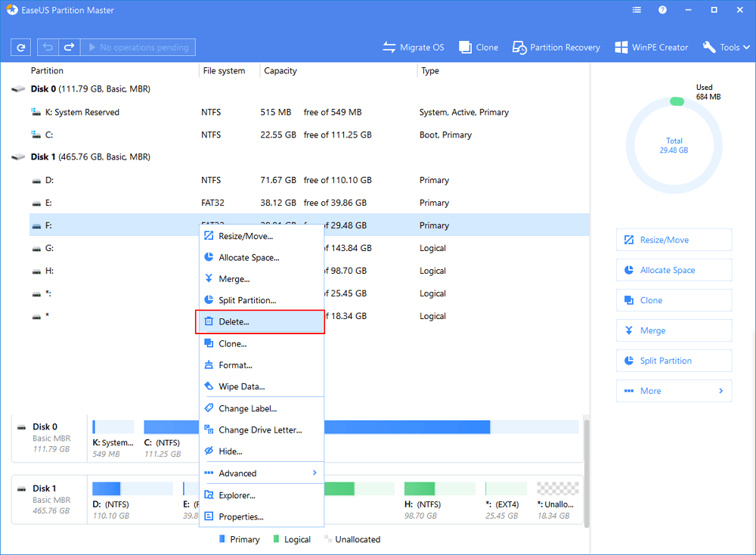Screen dimensions: 756x555
Task: Click Clone button in right panel
Action: click(x=674, y=300)
